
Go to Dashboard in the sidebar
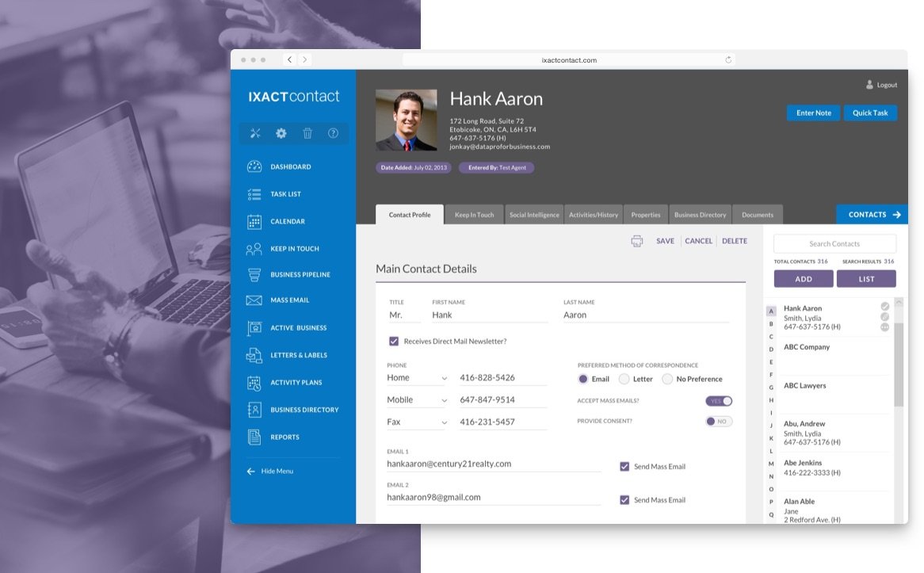290,167
